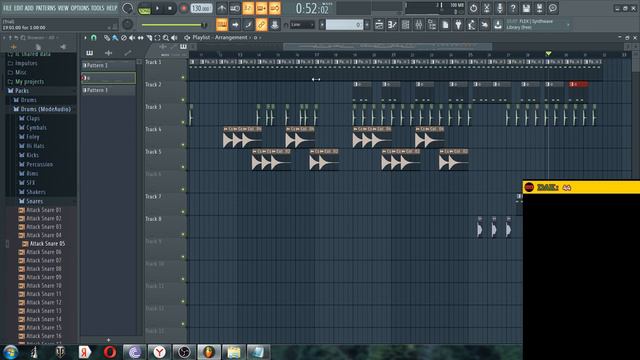Click the main pitch knob
This screenshot has width=640, height=360.
tap(127, 24)
